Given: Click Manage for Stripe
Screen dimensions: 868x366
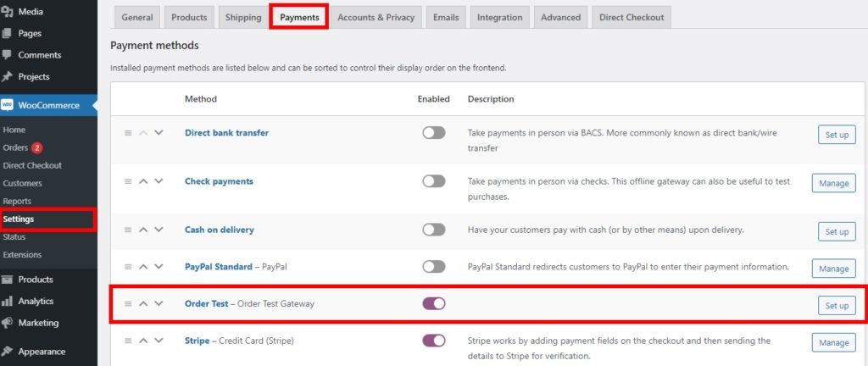Looking at the screenshot, I should pos(834,343).
